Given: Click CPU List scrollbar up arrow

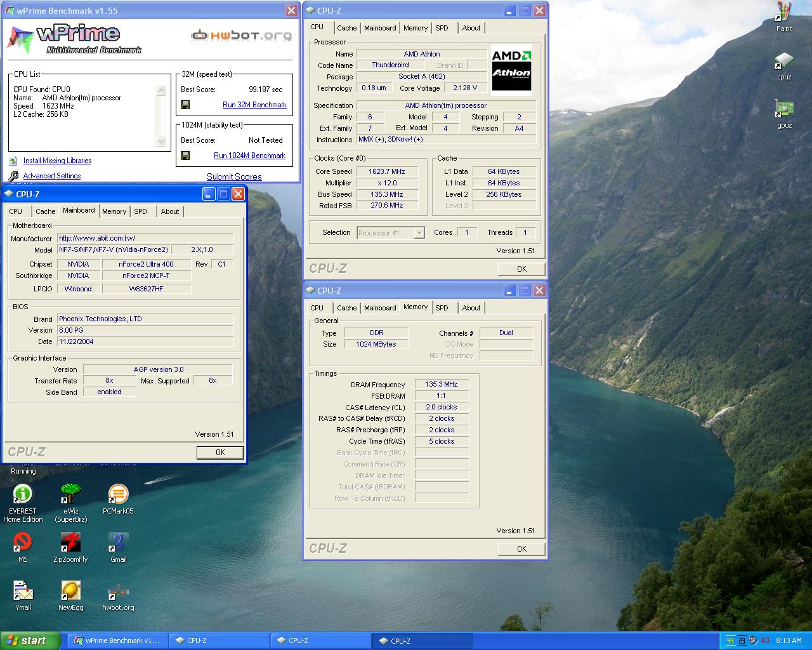Looking at the screenshot, I should click(x=161, y=91).
